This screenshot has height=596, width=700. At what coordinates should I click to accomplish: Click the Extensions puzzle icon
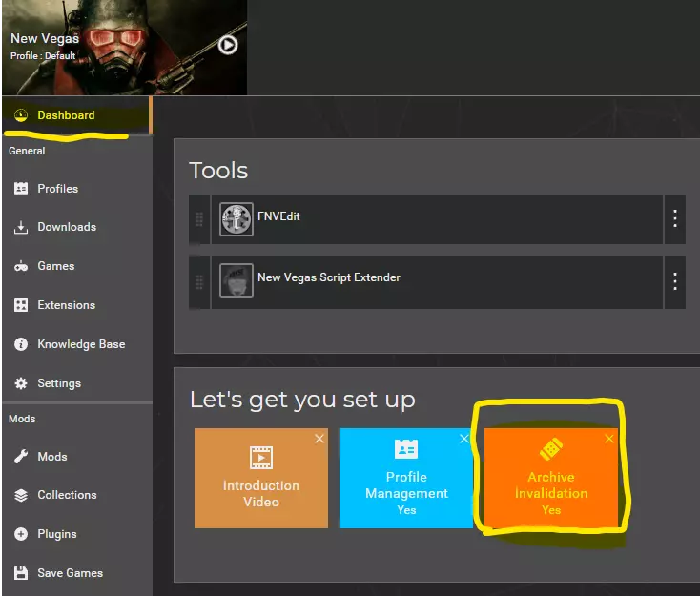(21, 305)
